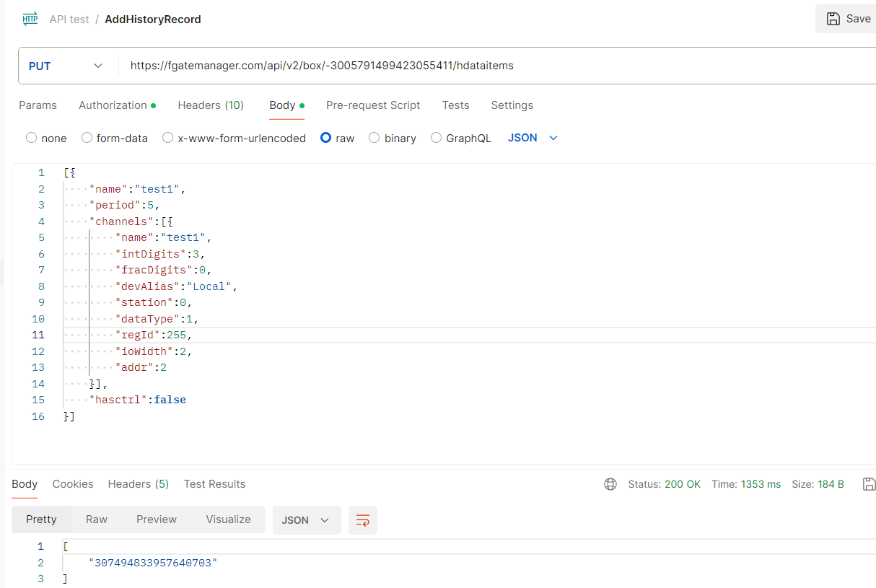Click the floppy disk Save icon
Screen dimensions: 876x588
[833, 19]
